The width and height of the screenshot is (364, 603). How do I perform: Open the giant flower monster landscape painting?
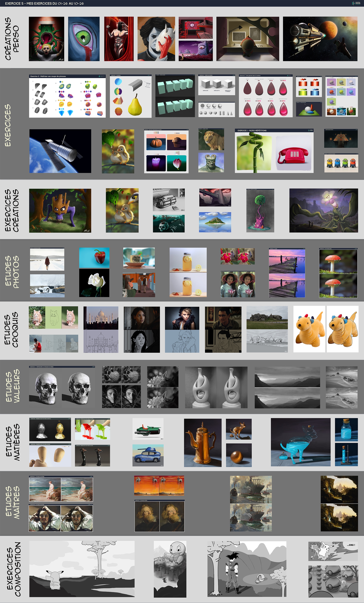click(x=324, y=210)
